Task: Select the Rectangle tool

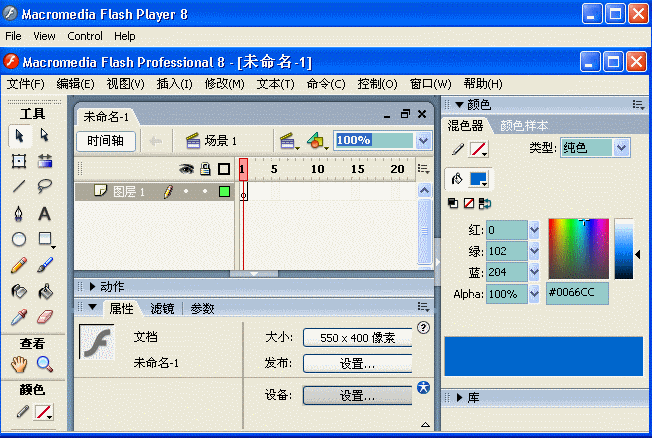Action: [45, 239]
